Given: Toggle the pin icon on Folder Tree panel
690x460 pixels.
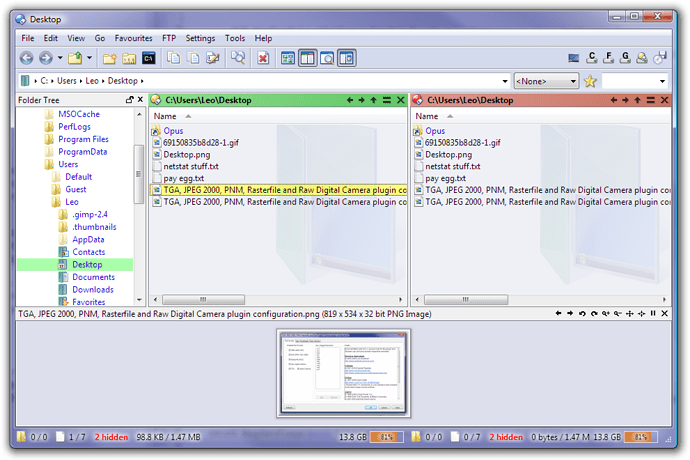Looking at the screenshot, I should click(129, 100).
